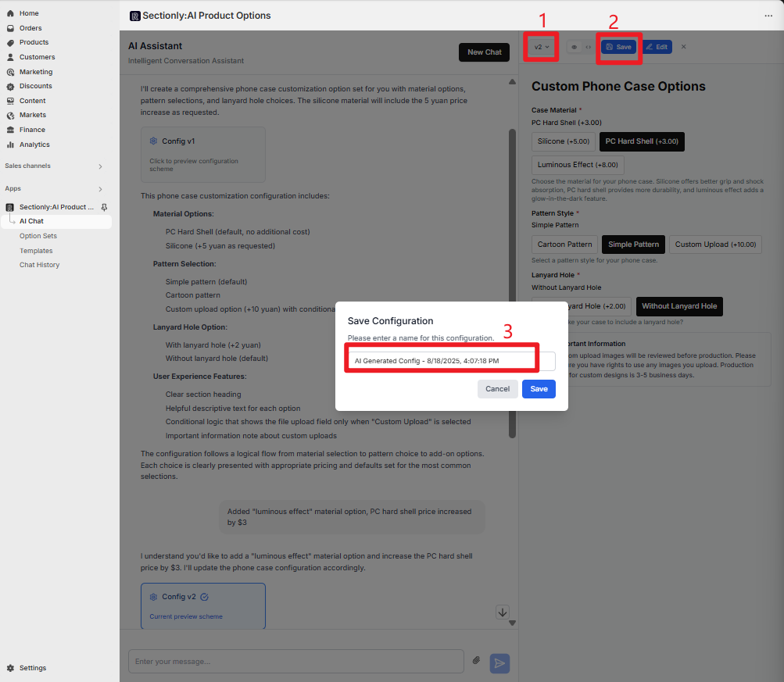
Task: Click the configuration name text field
Action: pyautogui.click(x=450, y=361)
